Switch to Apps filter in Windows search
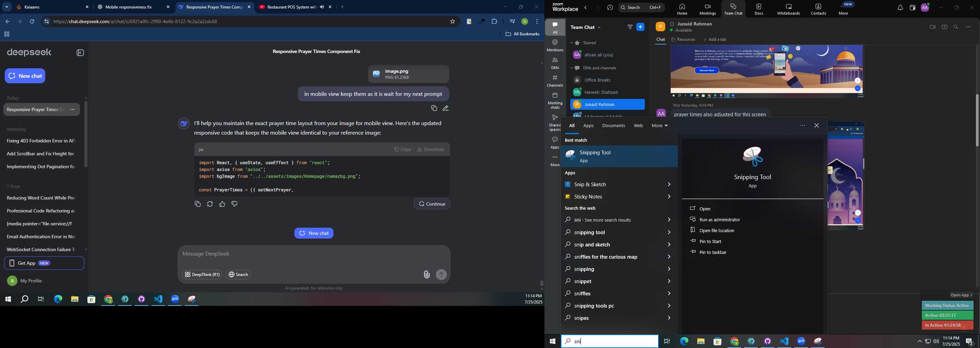Image resolution: width=980 pixels, height=348 pixels. 589,126
